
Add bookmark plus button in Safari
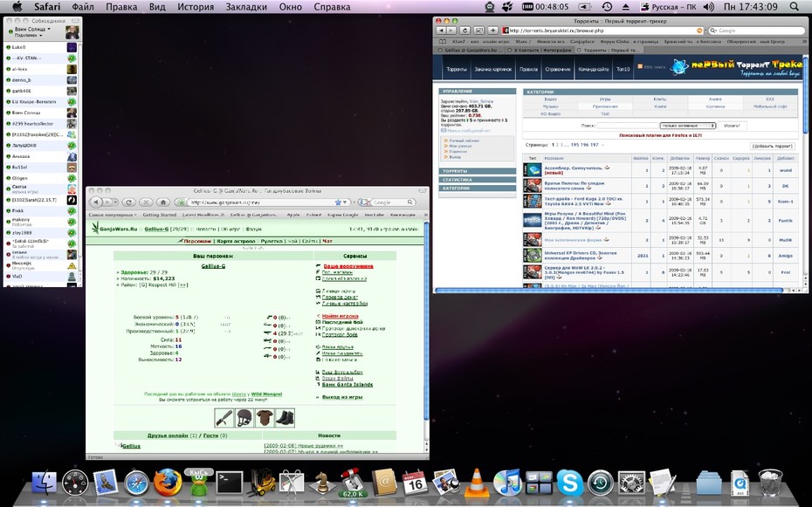click(x=492, y=31)
